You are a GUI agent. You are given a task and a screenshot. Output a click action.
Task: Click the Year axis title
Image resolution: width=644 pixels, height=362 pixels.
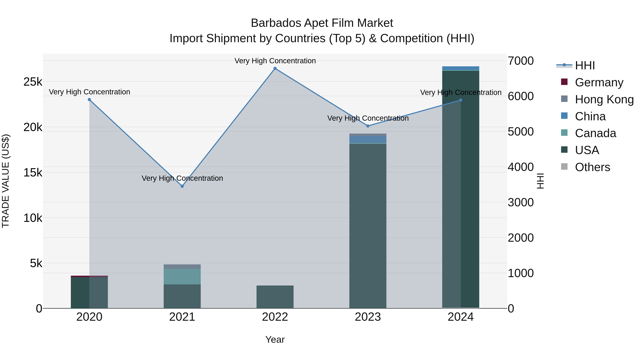pyautogui.click(x=275, y=339)
